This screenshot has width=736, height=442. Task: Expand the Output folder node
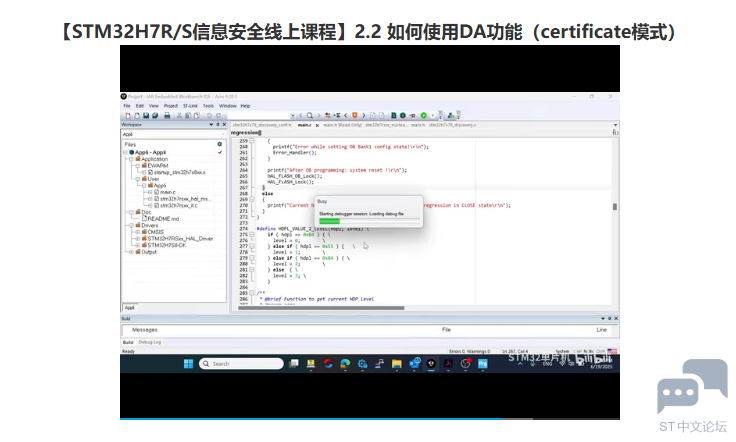131,252
